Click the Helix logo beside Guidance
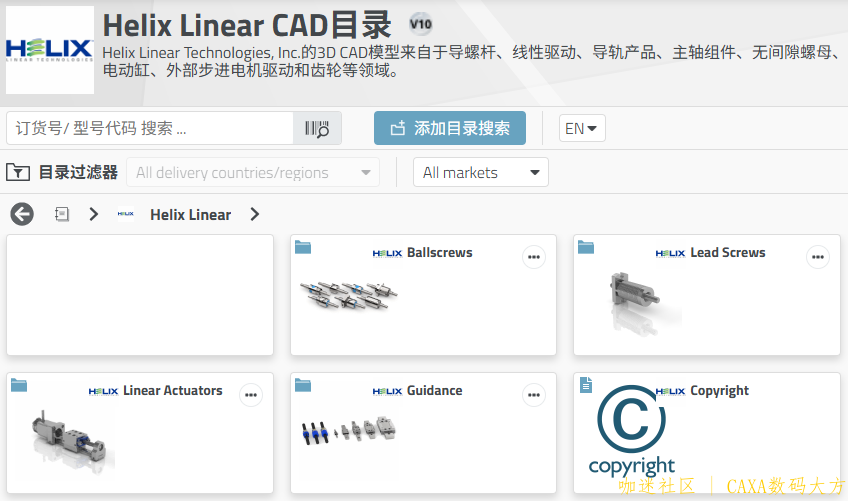This screenshot has height=501, width=848. [x=387, y=391]
